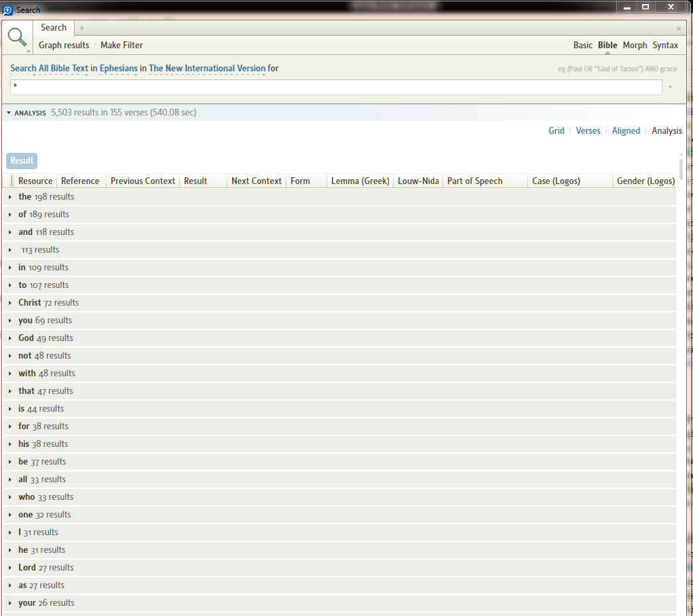Collapse the Analysis section triangle
The width and height of the screenshot is (693, 616).
(x=9, y=113)
